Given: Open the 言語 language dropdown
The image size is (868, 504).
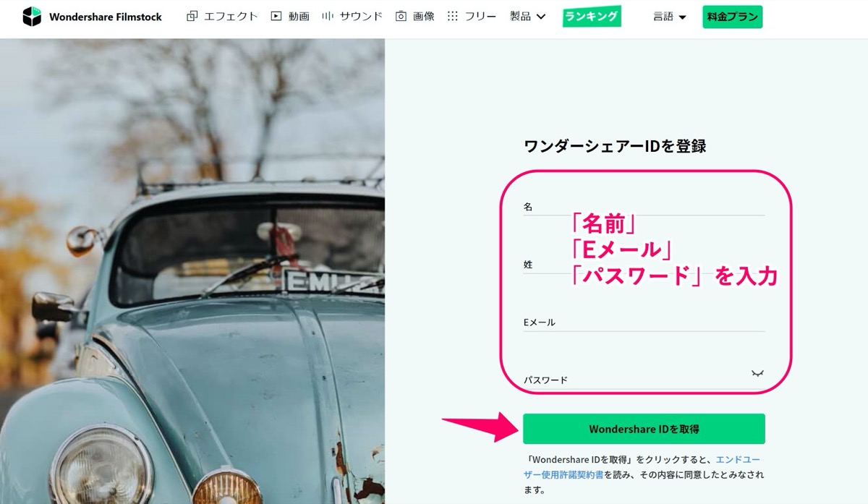Looking at the screenshot, I should pyautogui.click(x=669, y=17).
